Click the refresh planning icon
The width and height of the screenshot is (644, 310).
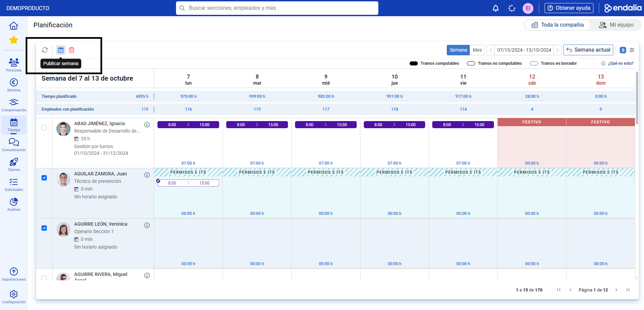pyautogui.click(x=45, y=50)
